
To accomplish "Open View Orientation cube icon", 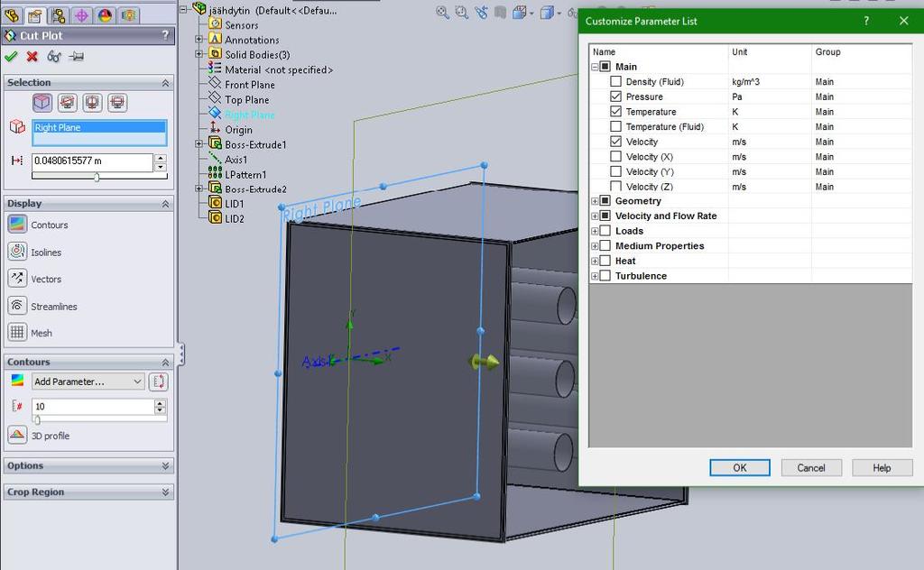I will (521, 13).
